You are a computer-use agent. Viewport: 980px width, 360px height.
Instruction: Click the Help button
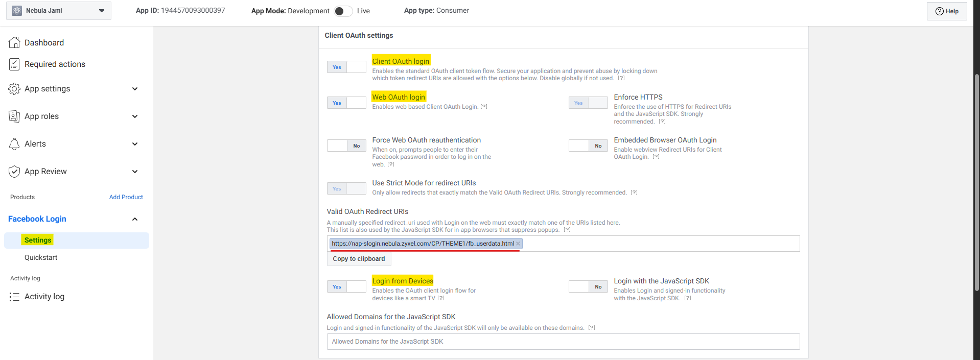point(947,11)
